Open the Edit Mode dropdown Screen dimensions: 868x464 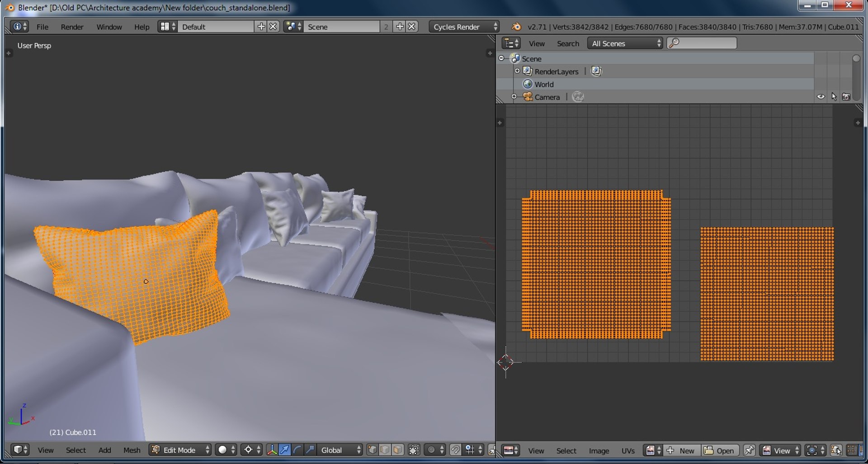(x=180, y=450)
